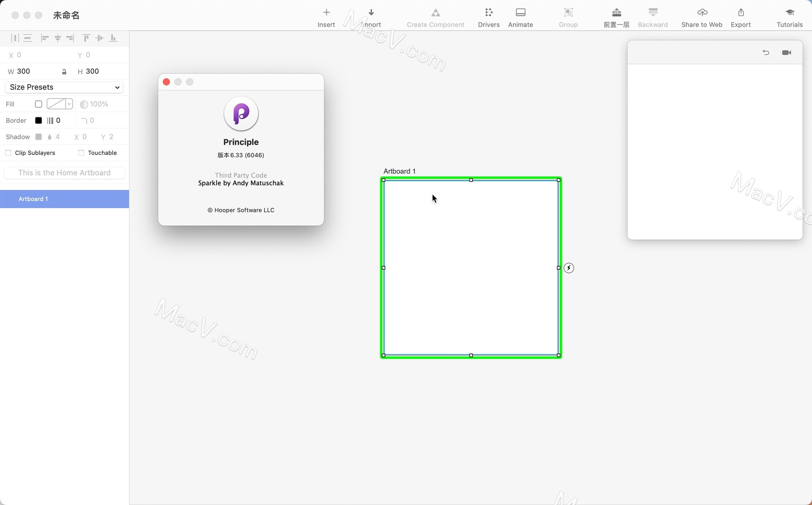Click the Group toolbar button

coord(568,17)
